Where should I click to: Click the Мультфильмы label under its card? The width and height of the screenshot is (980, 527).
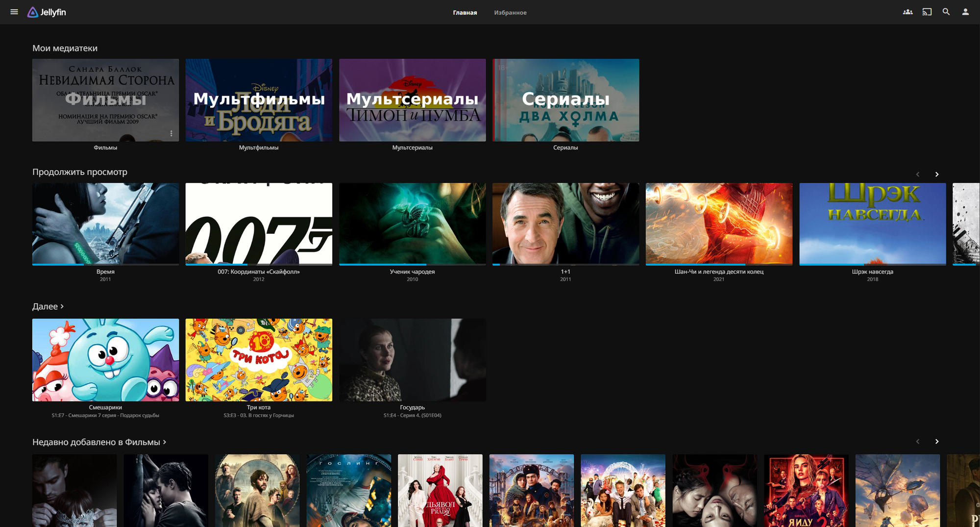(x=259, y=148)
